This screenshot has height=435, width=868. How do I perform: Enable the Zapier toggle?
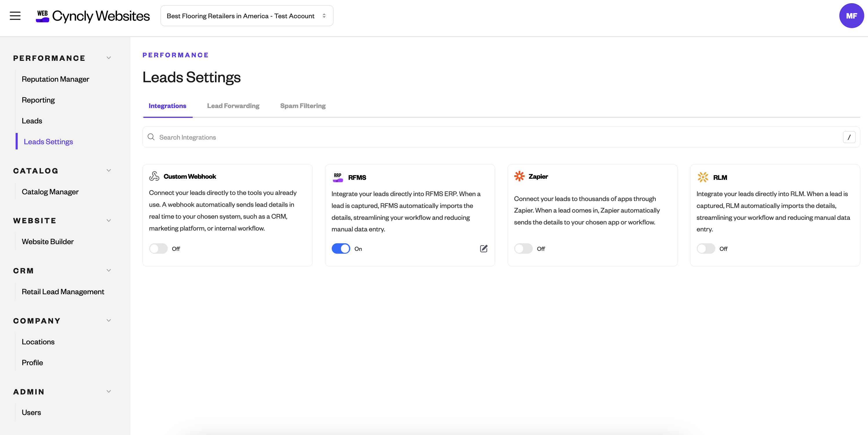pos(523,249)
